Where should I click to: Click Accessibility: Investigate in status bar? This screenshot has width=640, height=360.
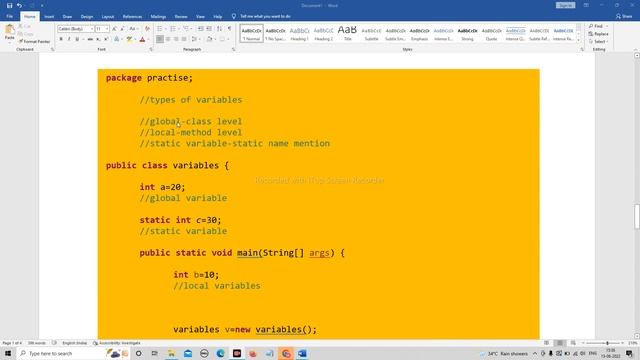pos(117,343)
